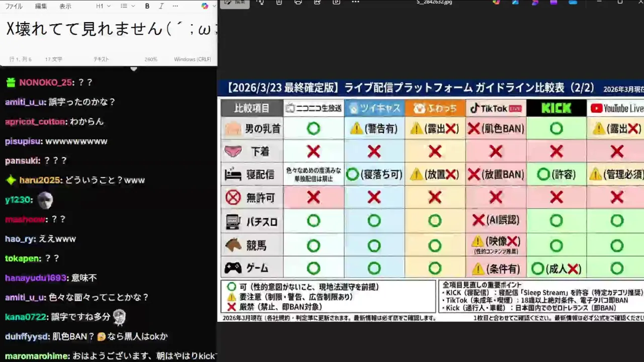Click username hanayudu1693 in chat
Screen dimensions: 644x362
click(x=35, y=278)
